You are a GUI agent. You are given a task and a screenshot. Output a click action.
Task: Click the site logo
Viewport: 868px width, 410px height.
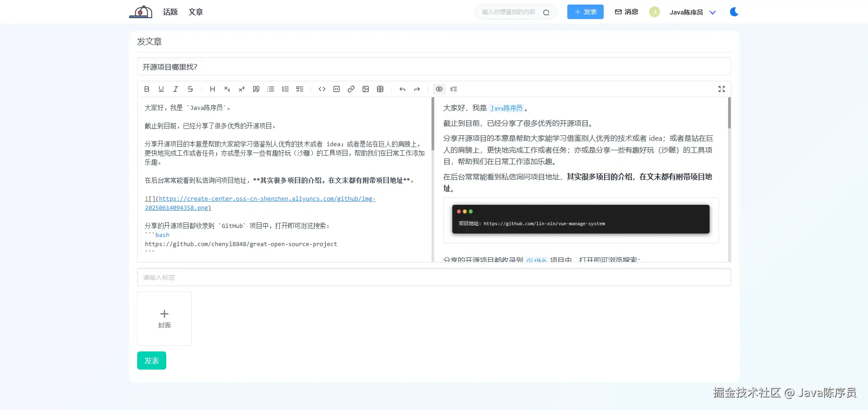141,12
